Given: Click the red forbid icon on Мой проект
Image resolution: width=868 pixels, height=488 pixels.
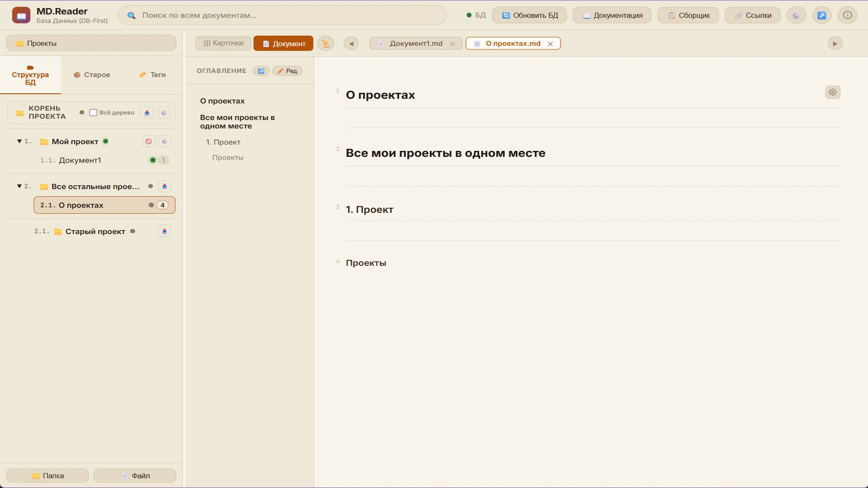Looking at the screenshot, I should [x=149, y=141].
